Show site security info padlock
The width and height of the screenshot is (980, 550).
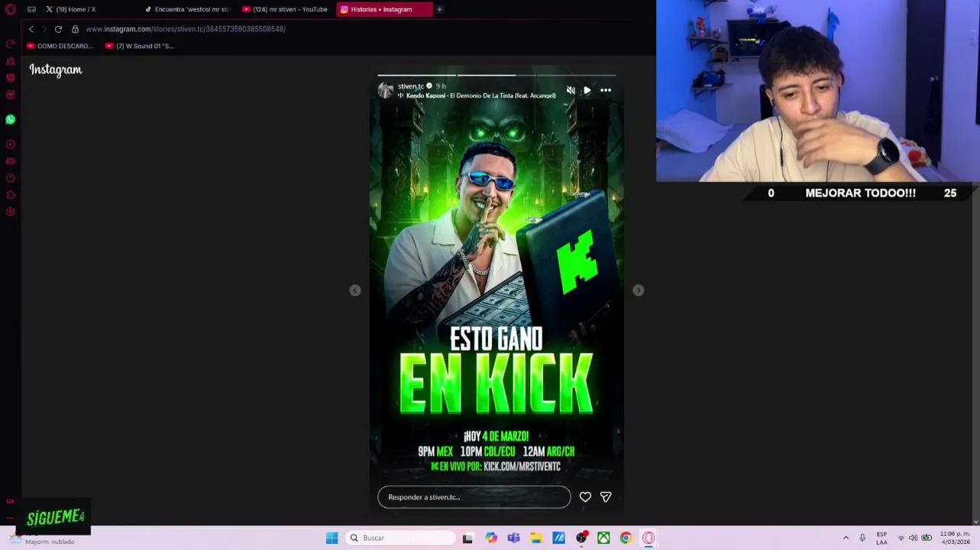(75, 29)
